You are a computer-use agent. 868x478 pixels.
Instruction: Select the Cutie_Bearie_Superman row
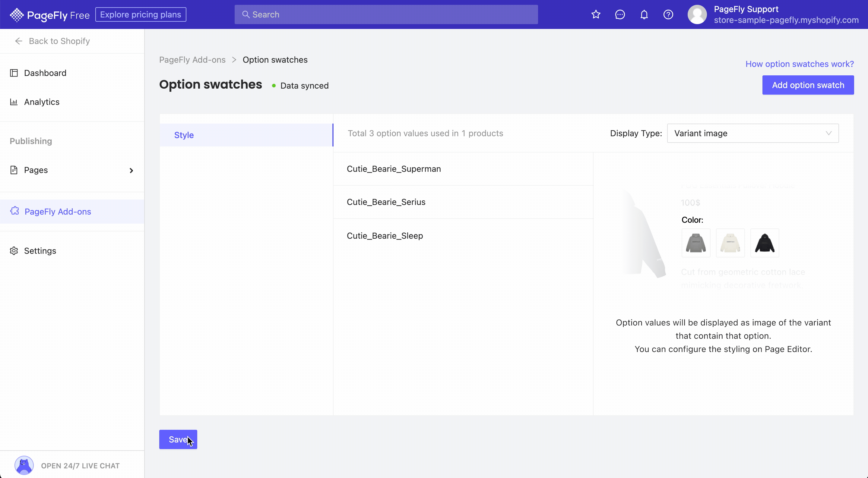click(x=463, y=169)
